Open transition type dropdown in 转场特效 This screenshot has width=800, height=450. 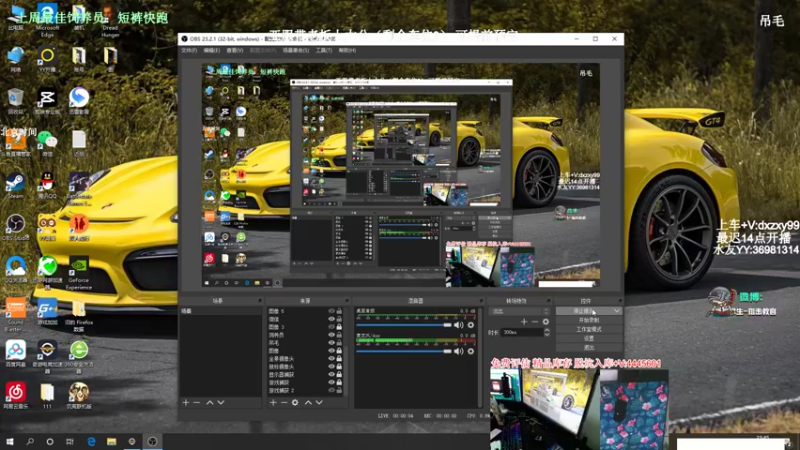[519, 311]
